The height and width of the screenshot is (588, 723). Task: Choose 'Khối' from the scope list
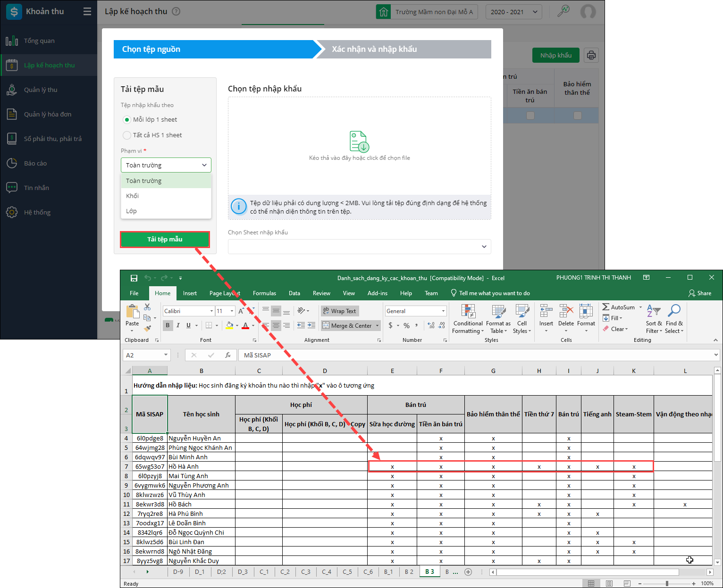[x=133, y=196]
